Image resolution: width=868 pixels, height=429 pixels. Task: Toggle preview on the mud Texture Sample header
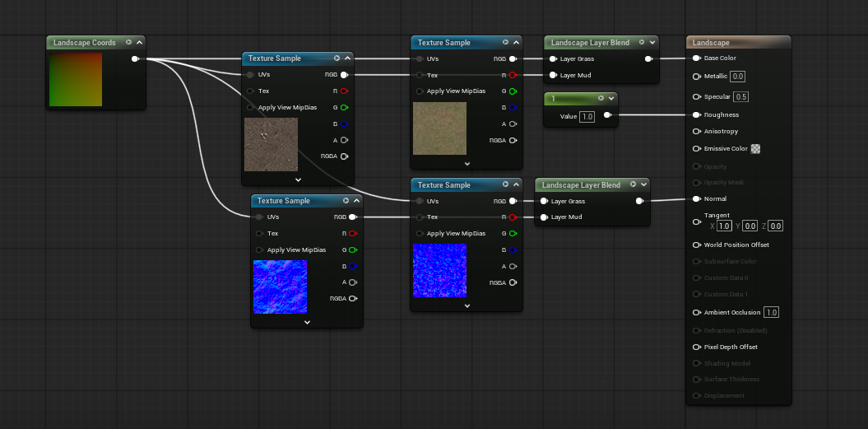(337, 58)
